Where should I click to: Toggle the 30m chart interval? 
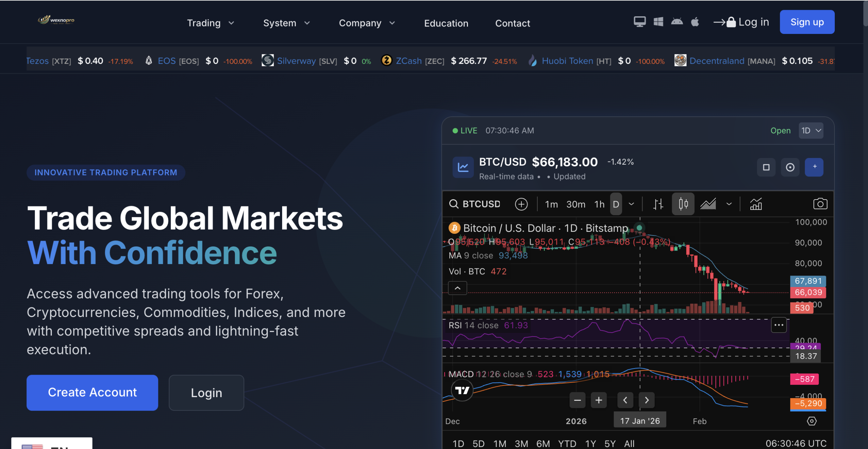click(576, 204)
